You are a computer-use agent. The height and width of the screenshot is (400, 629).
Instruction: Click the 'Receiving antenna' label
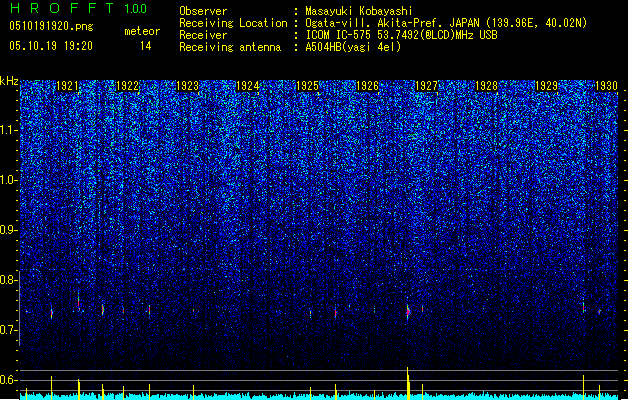(230, 47)
